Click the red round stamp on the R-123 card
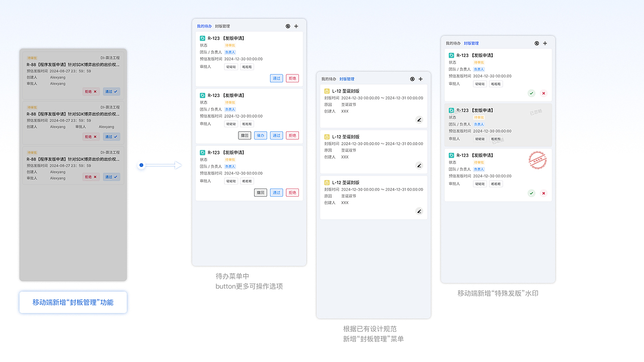644x362 pixels. [x=537, y=160]
